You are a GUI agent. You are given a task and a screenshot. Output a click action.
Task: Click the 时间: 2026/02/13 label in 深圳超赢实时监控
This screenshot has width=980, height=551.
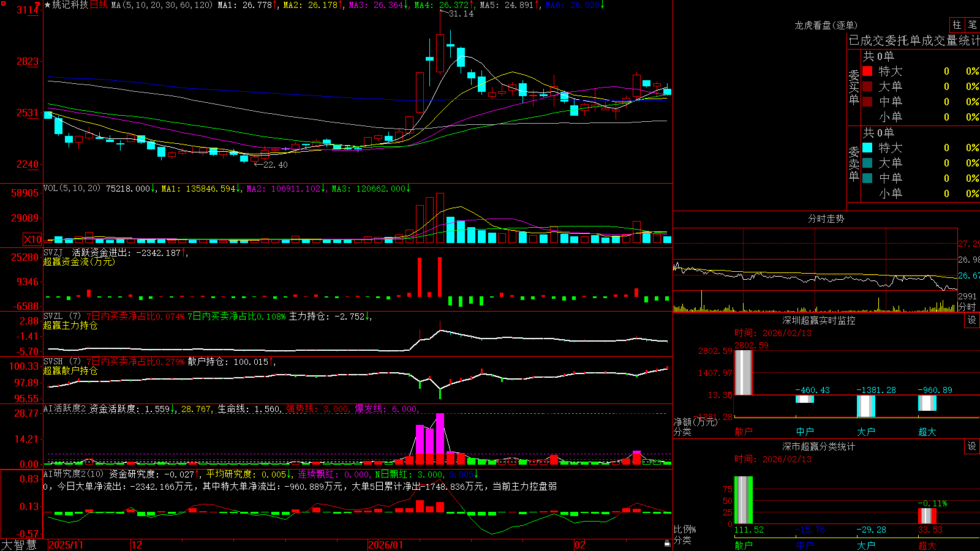click(772, 333)
